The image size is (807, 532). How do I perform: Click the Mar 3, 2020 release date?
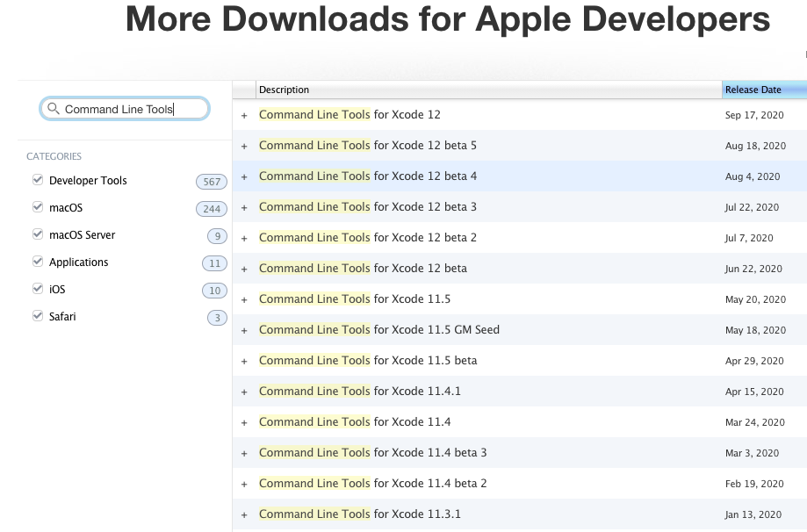click(x=752, y=453)
